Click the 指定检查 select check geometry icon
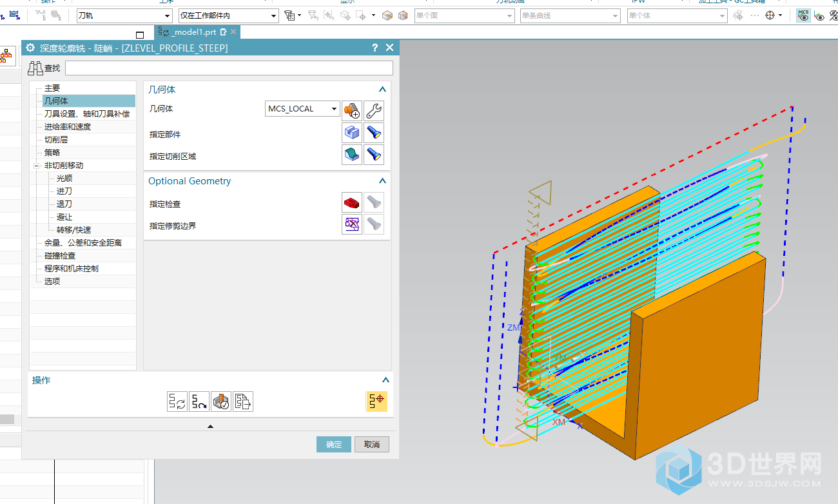The width and height of the screenshot is (838, 504). click(352, 202)
